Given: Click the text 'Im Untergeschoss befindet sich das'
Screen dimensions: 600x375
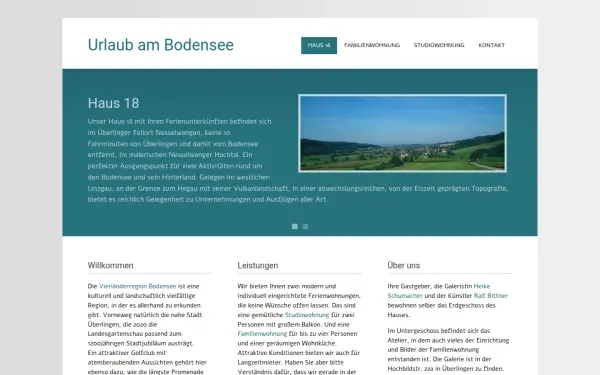Looking at the screenshot, I should 439,331.
